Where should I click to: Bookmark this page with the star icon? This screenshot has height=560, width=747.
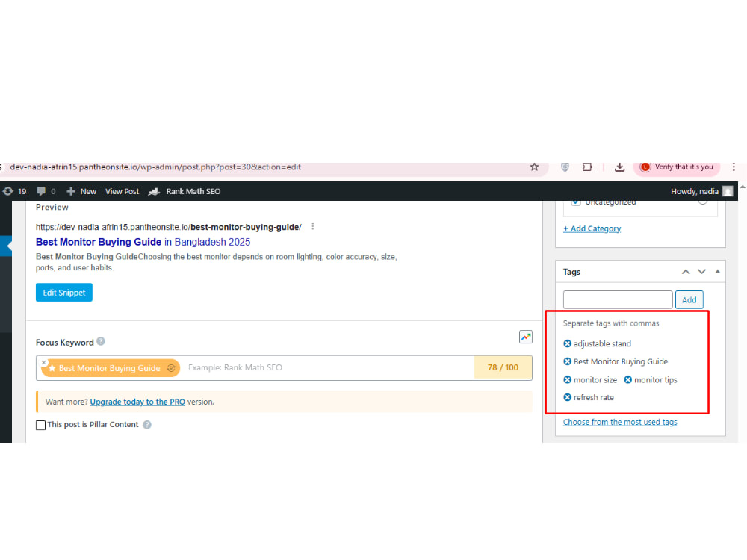point(535,167)
